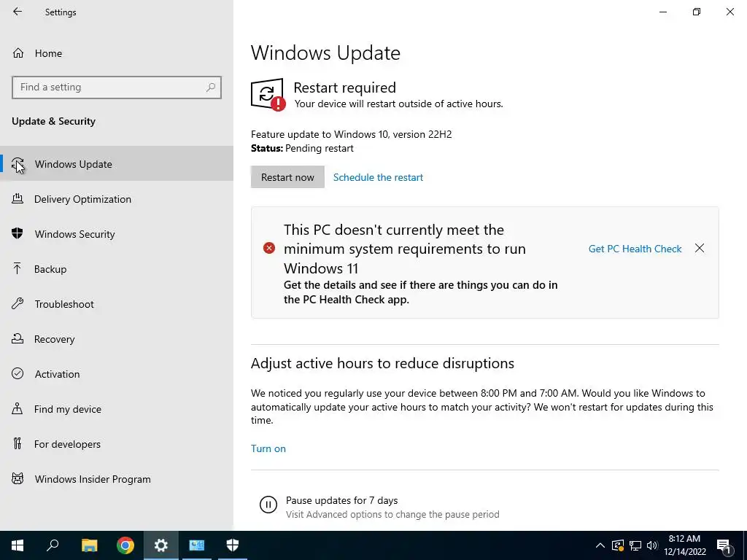Image resolution: width=747 pixels, height=560 pixels.
Task: Click the Activation checkmark circle icon
Action: pos(18,373)
